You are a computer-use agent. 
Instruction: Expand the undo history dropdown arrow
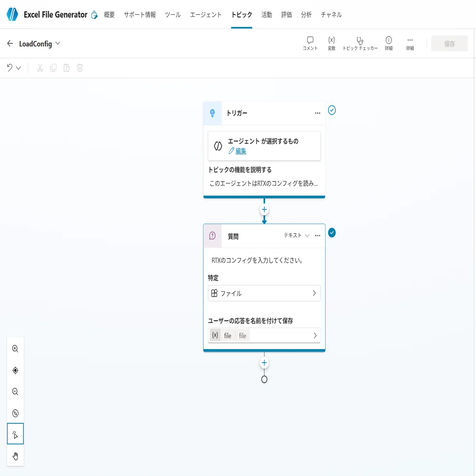point(18,68)
